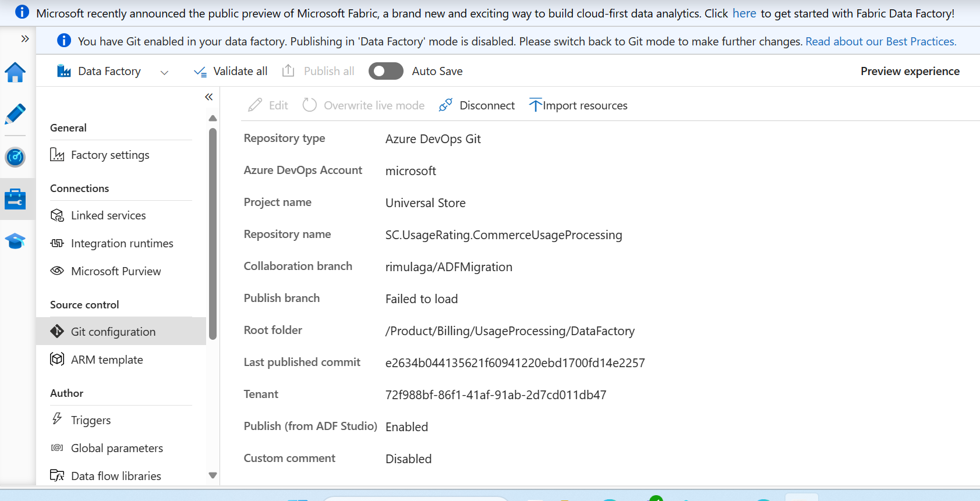Click 'Enabled' Publish from ADF Studio value

[x=406, y=427]
